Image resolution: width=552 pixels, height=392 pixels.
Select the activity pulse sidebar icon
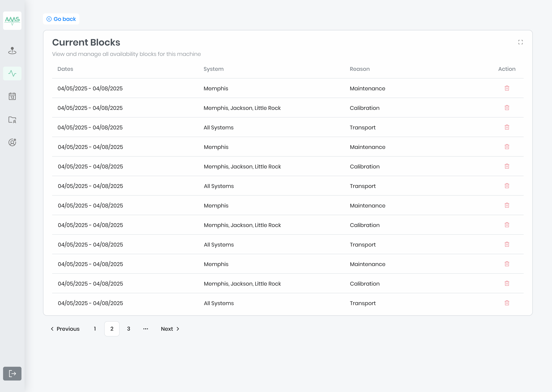point(12,73)
